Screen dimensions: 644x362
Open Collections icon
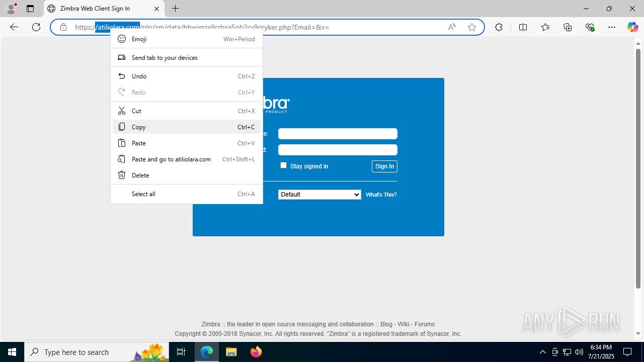click(x=568, y=27)
